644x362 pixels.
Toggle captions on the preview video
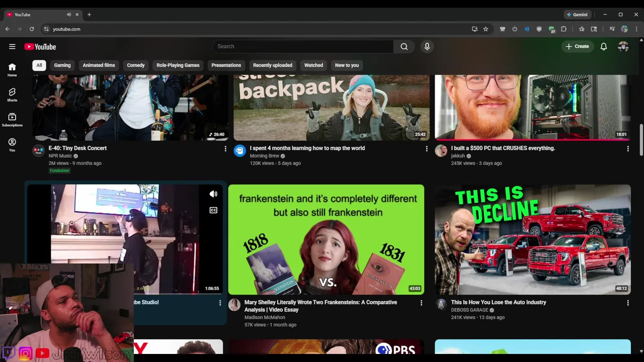(213, 210)
